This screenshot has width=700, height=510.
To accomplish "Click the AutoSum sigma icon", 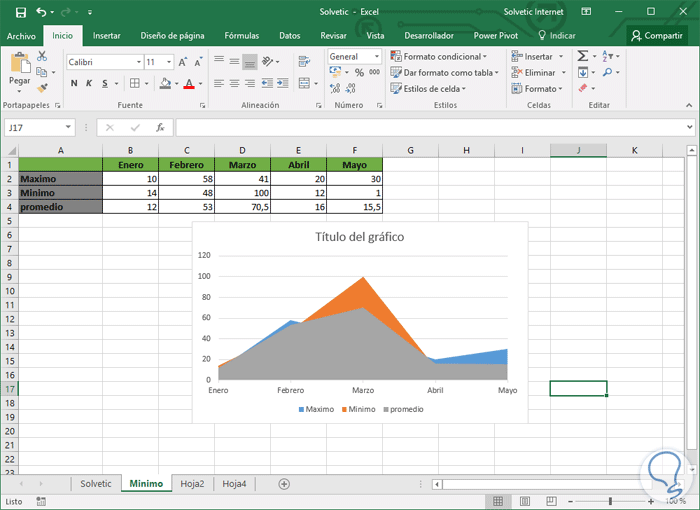I will tap(582, 57).
